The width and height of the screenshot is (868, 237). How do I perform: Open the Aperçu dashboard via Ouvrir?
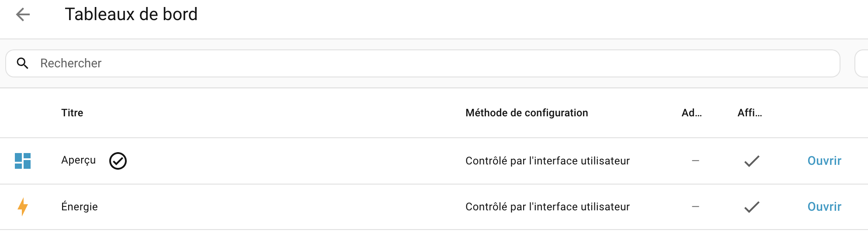(824, 161)
